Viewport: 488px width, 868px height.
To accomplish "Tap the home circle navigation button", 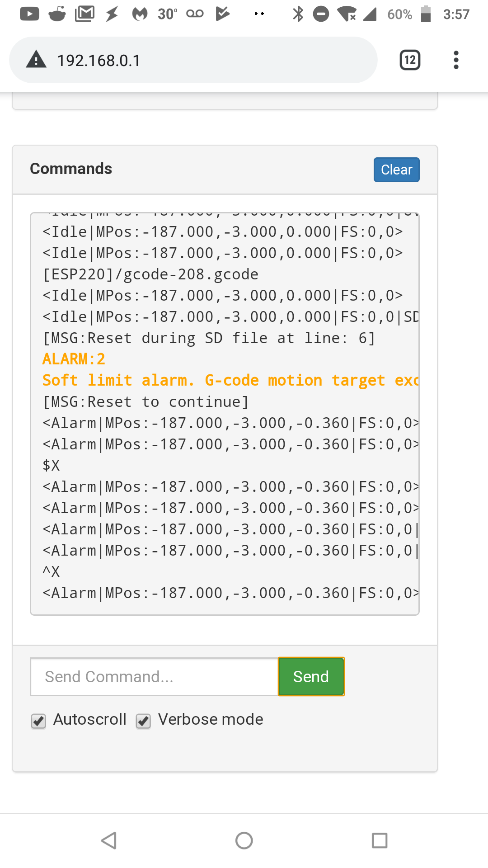I will 244,841.
